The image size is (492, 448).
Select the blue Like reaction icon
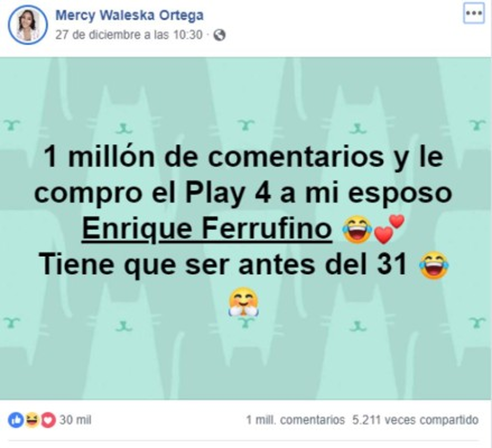point(16,420)
